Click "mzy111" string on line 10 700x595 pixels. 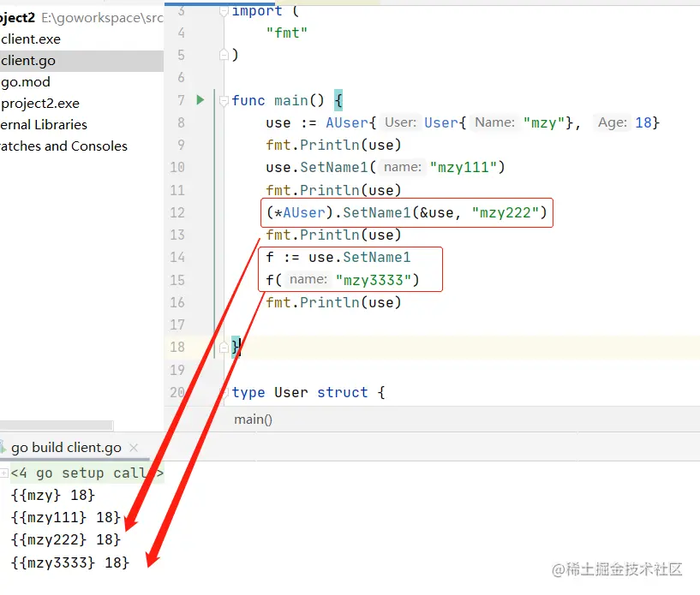tap(464, 167)
